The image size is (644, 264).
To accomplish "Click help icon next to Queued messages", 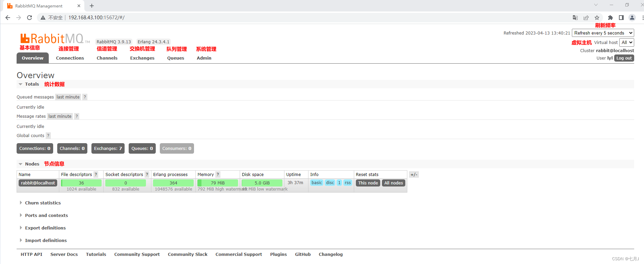I will (x=85, y=97).
